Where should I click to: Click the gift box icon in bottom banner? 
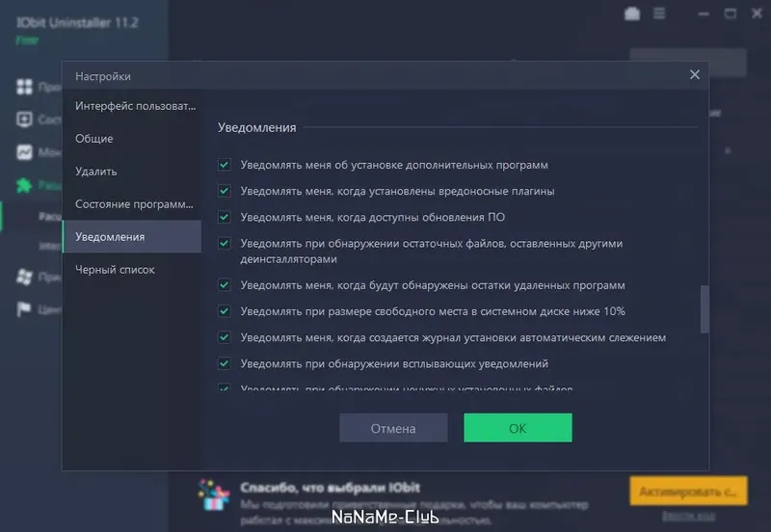(x=214, y=495)
